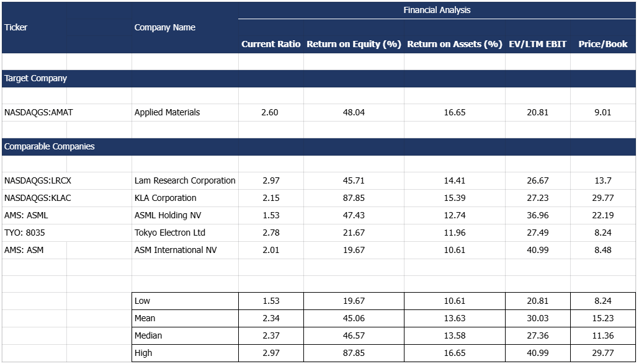Click Tokyo Electron current ratio 2.78

click(x=271, y=233)
